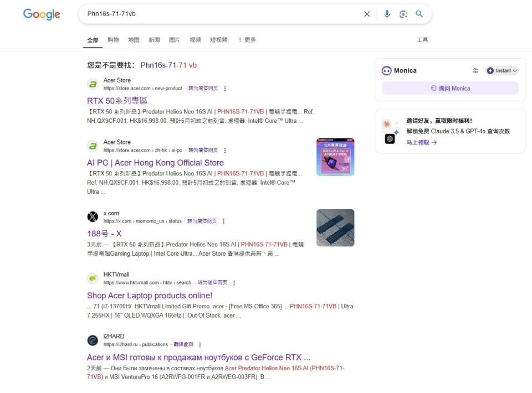Screen dimensions: 532x393
Task: Click the Monica logo icon
Action: pos(386,70)
